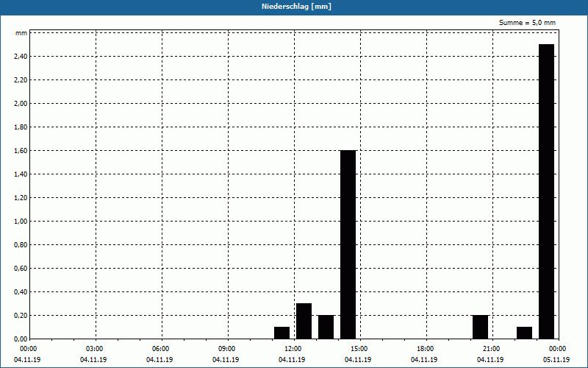Select the 0,20 bar between 12:00 and 15:00
Screen dimensions: 588x368
(326, 327)
